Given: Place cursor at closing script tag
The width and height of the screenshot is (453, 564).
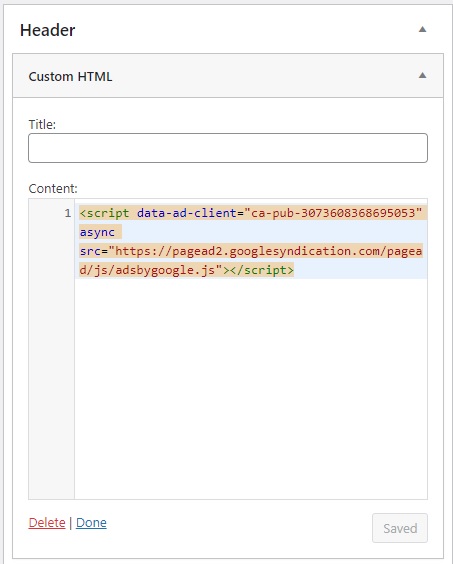Looking at the screenshot, I should 262,270.
